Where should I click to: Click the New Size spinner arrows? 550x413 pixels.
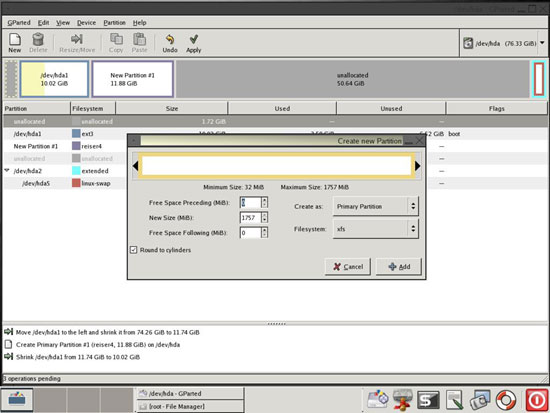pyautogui.click(x=264, y=218)
